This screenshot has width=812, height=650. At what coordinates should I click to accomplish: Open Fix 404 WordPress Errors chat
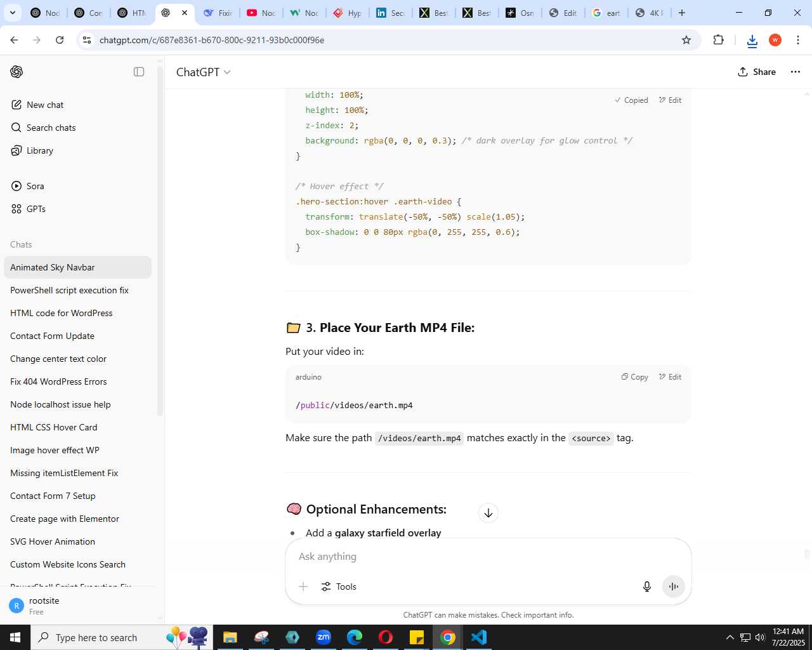[77, 381]
